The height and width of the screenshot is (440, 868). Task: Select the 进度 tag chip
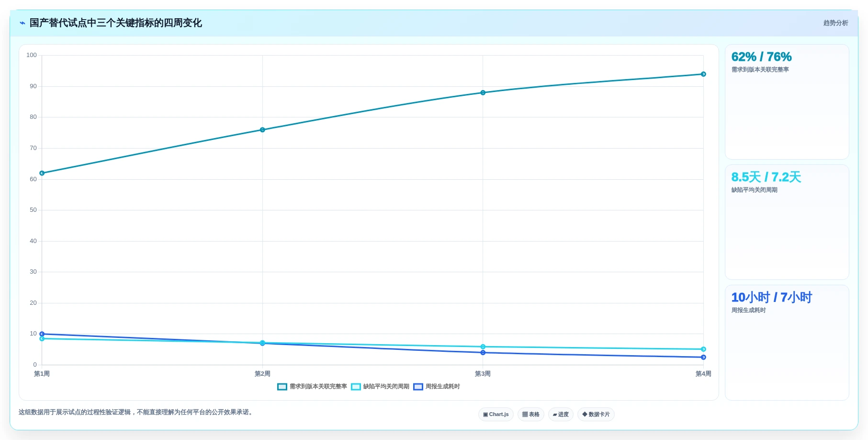click(x=561, y=415)
